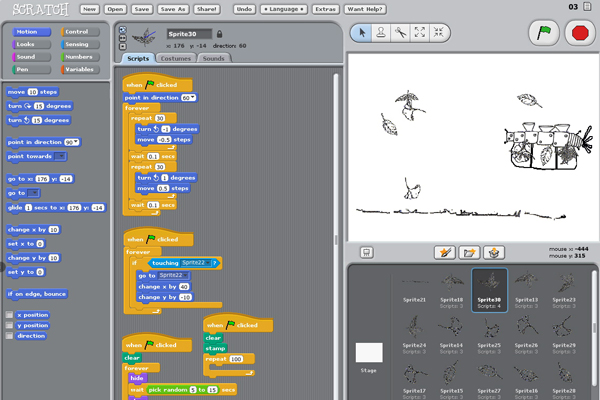Select the Pen block category
This screenshot has height=400, width=600.
(x=32, y=70)
